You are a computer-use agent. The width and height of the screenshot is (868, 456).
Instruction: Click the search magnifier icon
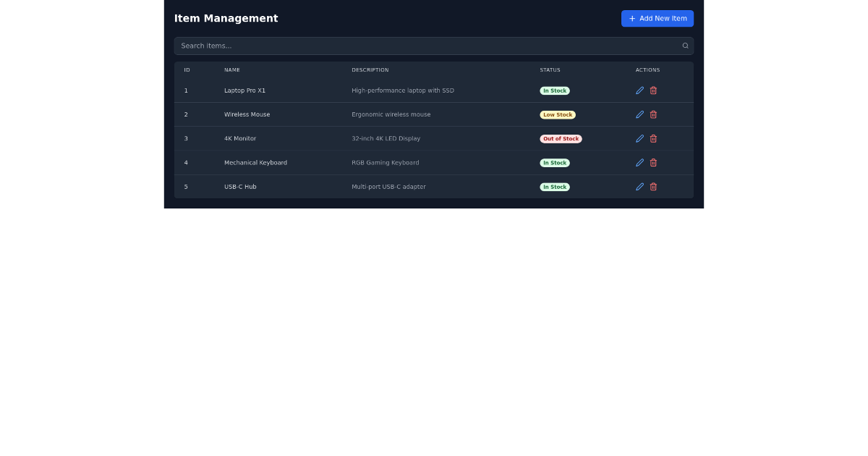684,45
